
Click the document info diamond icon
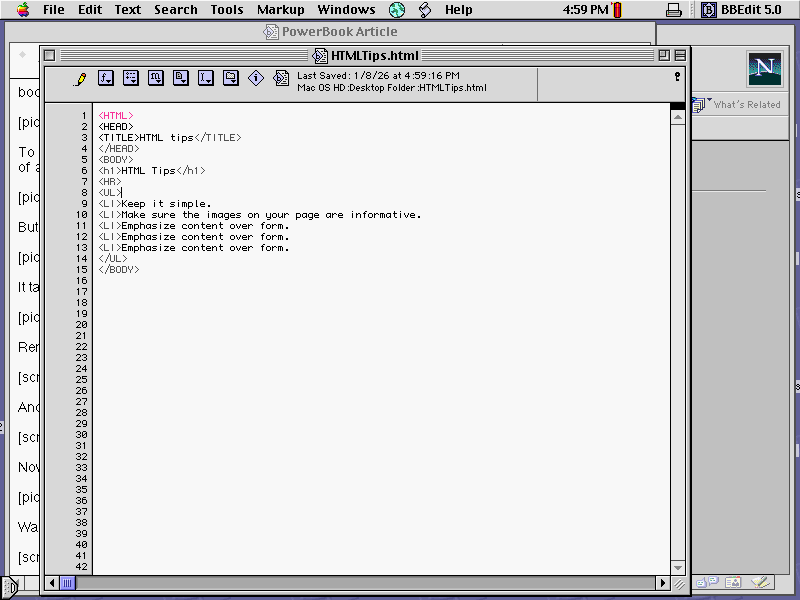256,78
